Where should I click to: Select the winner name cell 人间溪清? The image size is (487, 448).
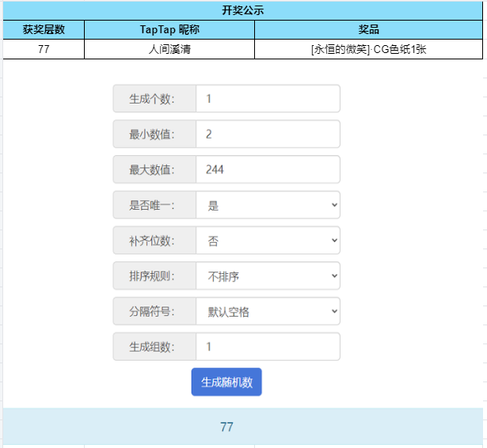tap(169, 49)
